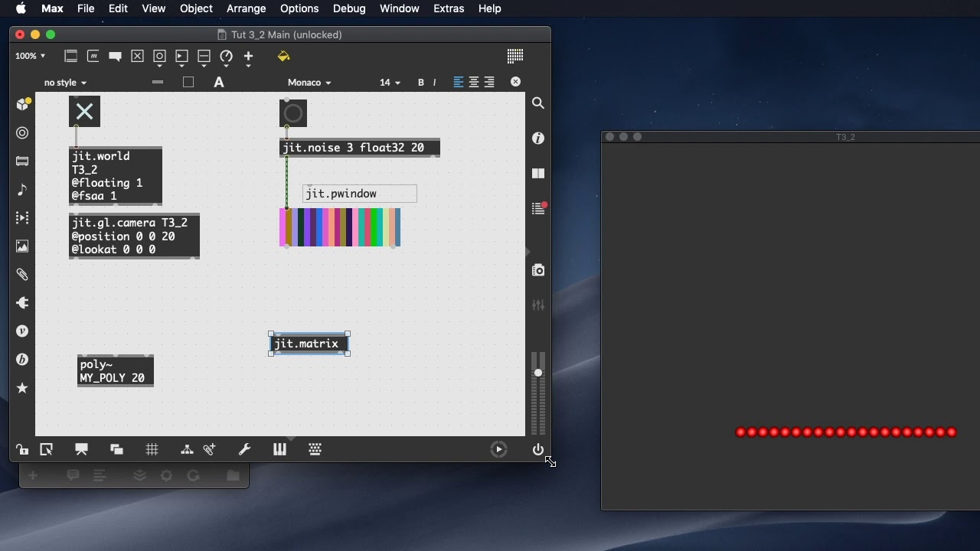Open the Monaco font dropdown
Screen dimensions: 980x551
pos(309,83)
